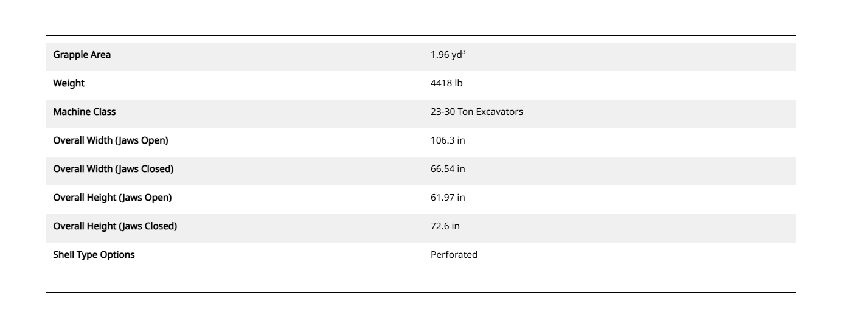Select the 4418 lb weight value
Viewport: 868px width, 315px height.
click(x=446, y=83)
